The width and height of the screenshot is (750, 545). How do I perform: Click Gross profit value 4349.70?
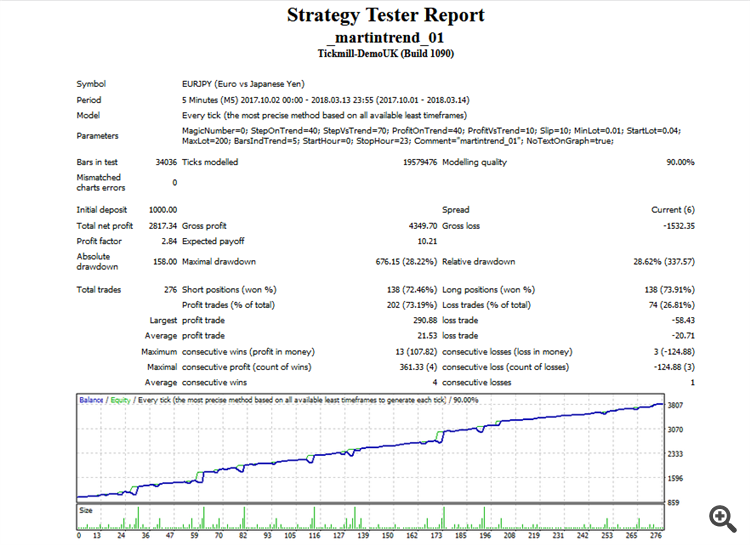(423, 226)
